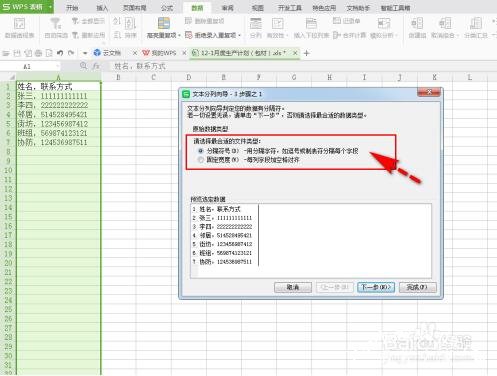
Task: Click Show All (全部显示) filter button
Action: point(88,21)
